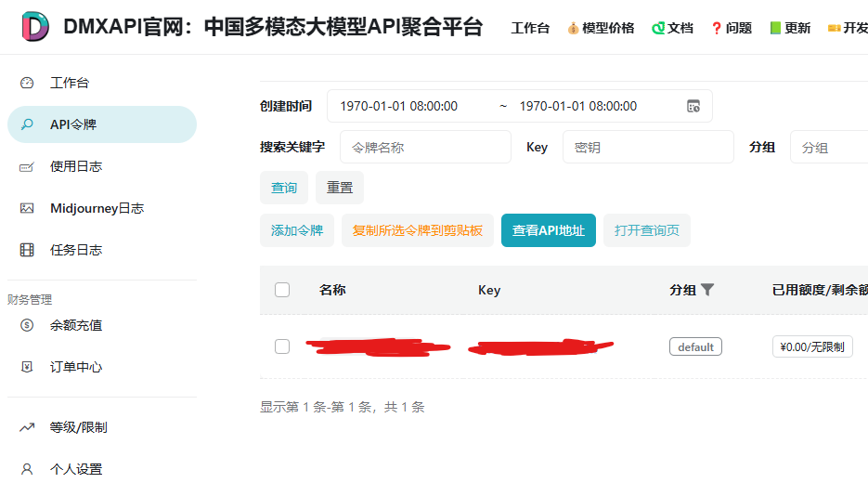Focus the 令牌名称 search field
Image resolution: width=868 pixels, height=483 pixels.
[426, 148]
